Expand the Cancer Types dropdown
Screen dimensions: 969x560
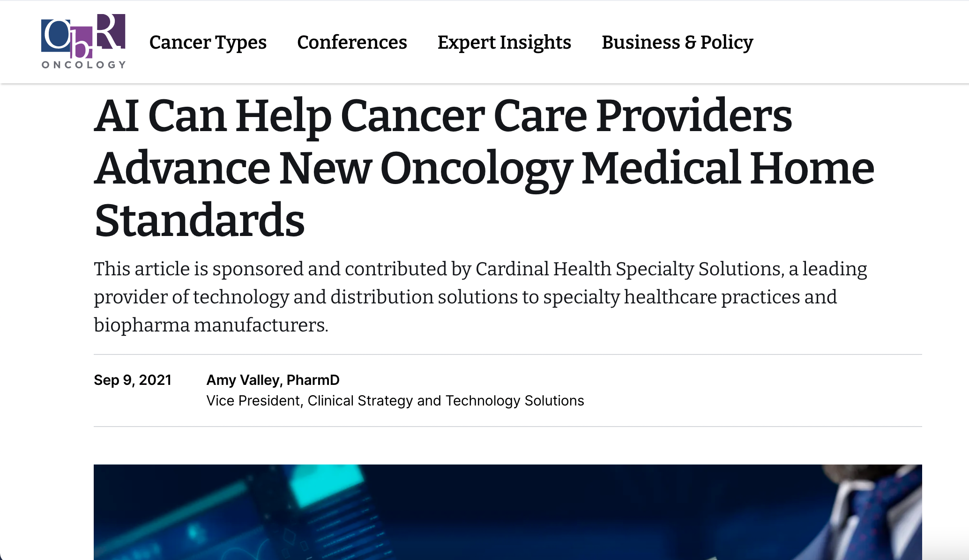(208, 43)
